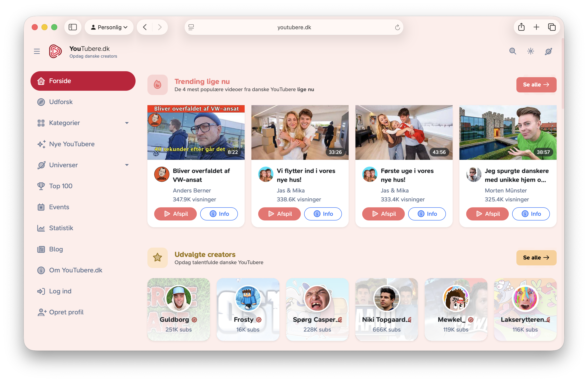588x382 pixels.
Task: Click the Events calendar icon
Action: (41, 207)
